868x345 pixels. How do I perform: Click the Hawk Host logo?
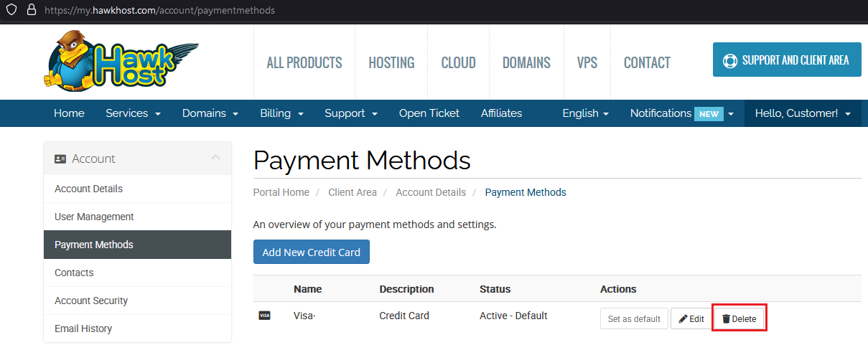click(x=120, y=62)
